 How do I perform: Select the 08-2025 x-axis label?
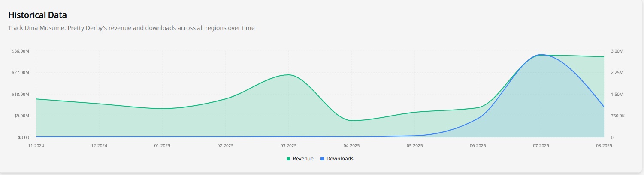coord(604,146)
